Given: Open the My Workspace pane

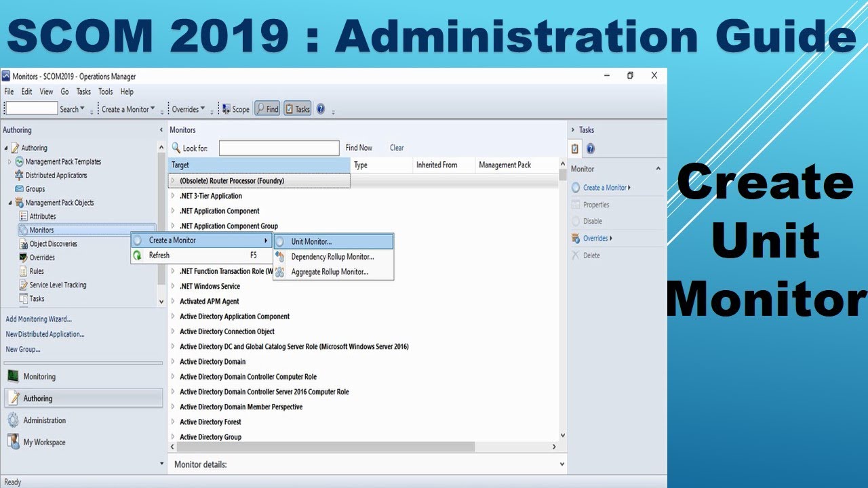Looking at the screenshot, I should (83, 442).
